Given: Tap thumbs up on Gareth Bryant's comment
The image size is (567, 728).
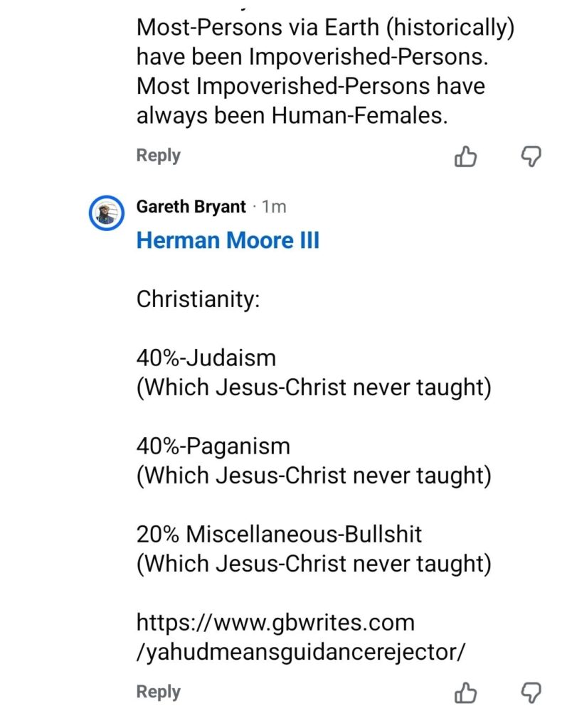Looking at the screenshot, I should (x=465, y=692).
